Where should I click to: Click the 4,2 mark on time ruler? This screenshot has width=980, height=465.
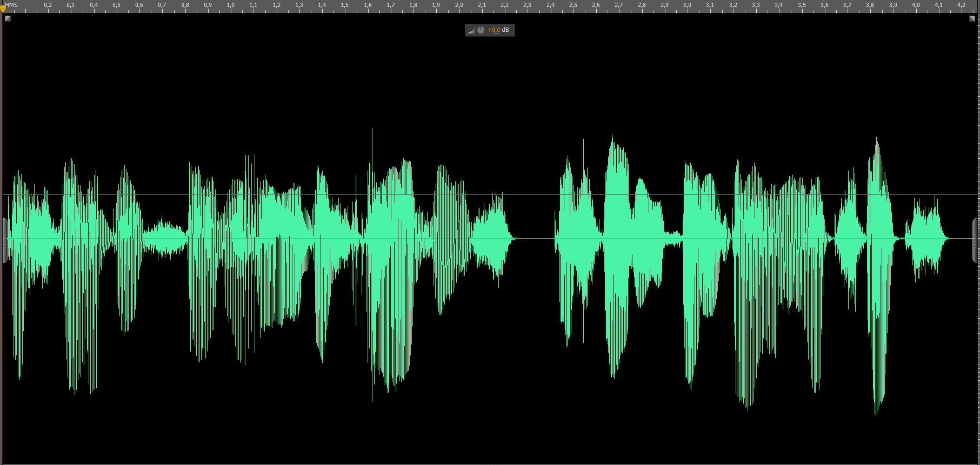click(961, 5)
